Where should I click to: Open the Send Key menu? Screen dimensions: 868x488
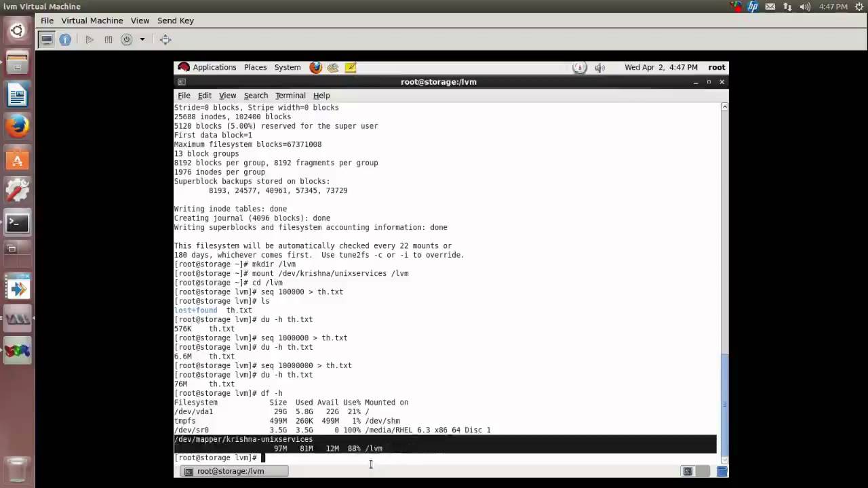[x=176, y=20]
